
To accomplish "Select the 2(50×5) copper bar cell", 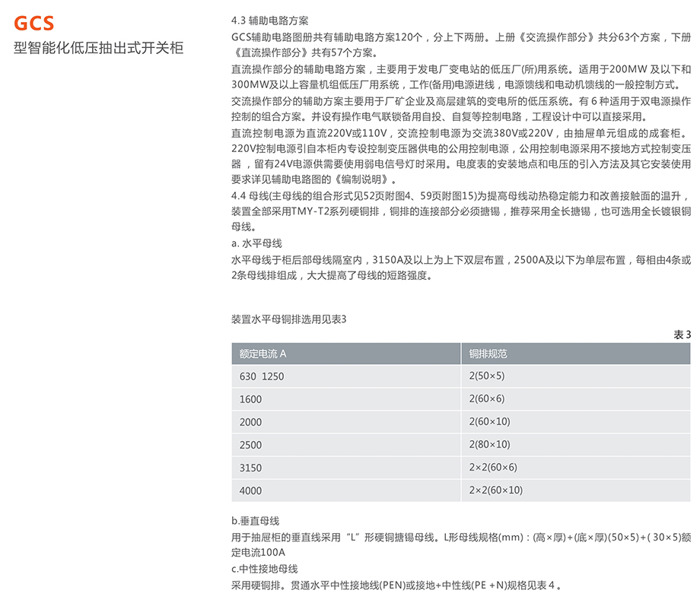I will pyautogui.click(x=487, y=376).
